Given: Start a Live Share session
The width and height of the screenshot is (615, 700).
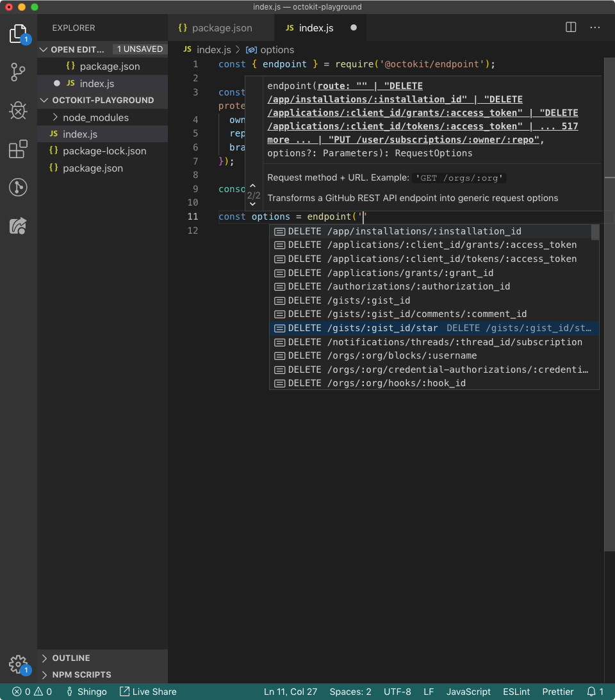Looking at the screenshot, I should pos(147,692).
